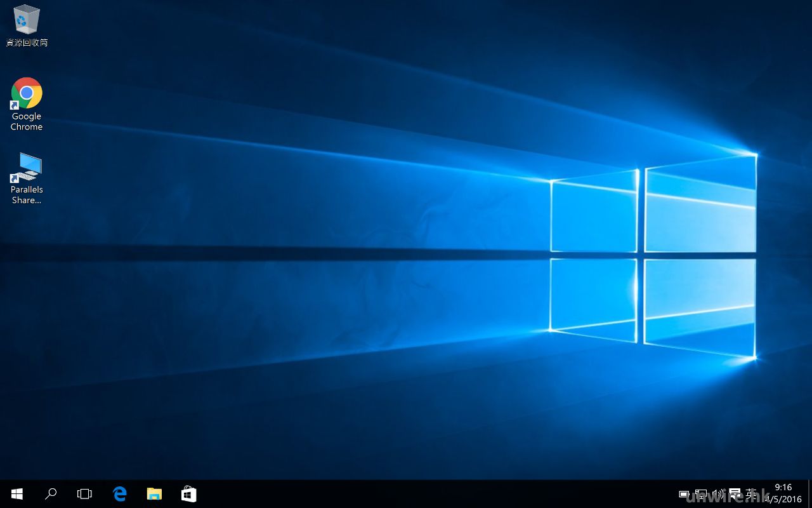
Task: Check battery status in system tray
Action: coord(684,494)
